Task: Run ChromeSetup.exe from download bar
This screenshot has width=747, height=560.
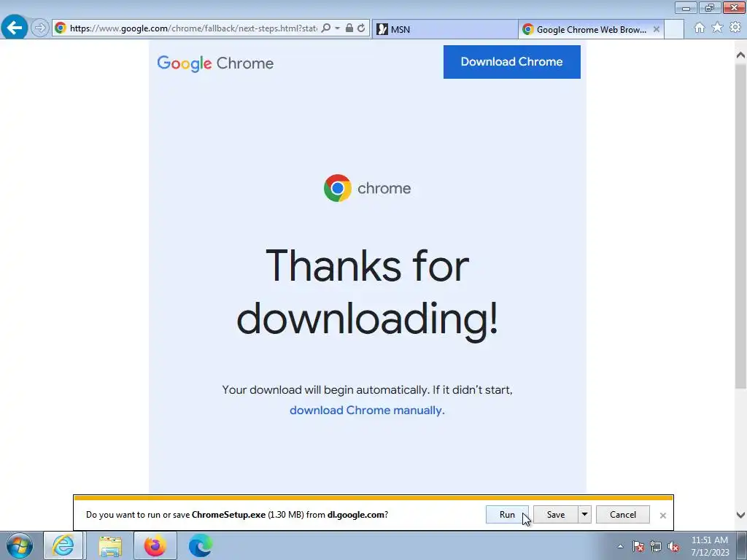Action: pyautogui.click(x=507, y=515)
